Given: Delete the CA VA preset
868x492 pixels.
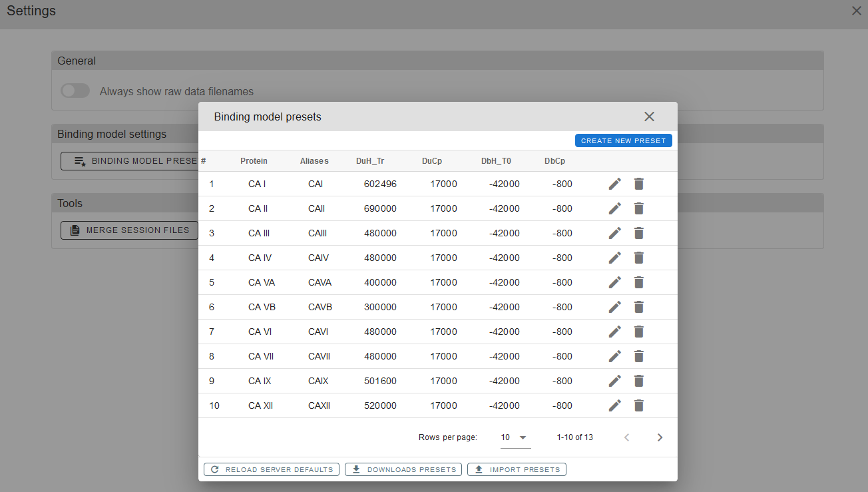Looking at the screenshot, I should 639,282.
